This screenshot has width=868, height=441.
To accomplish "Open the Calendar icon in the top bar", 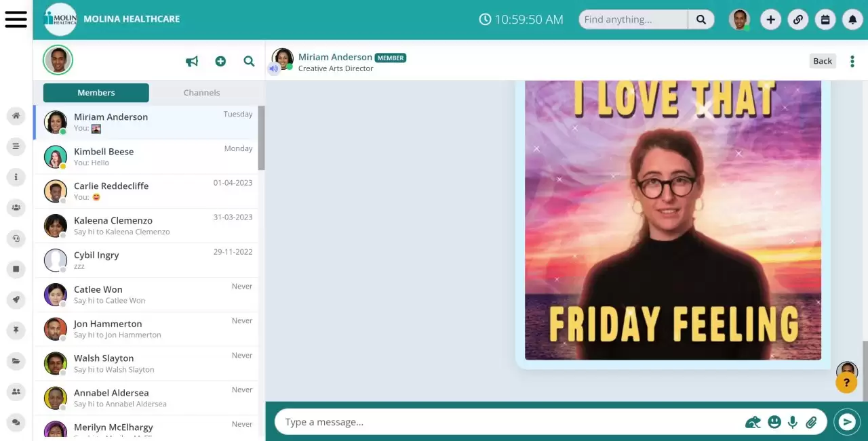I will tap(825, 19).
